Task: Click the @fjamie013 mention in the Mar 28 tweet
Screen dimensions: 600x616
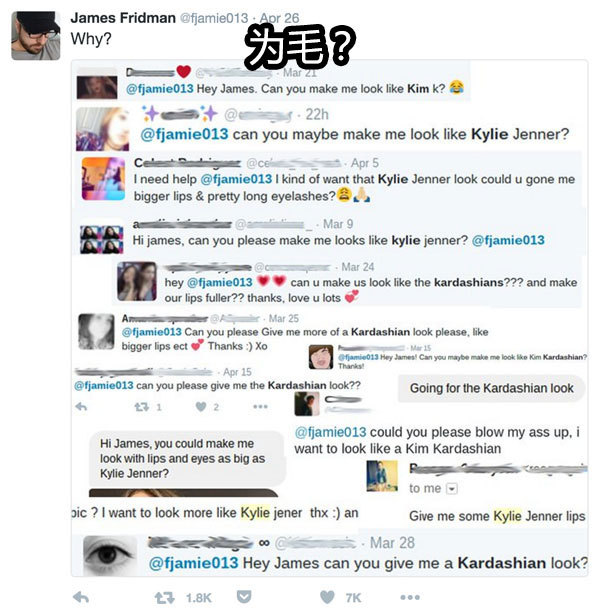Action: (x=194, y=563)
